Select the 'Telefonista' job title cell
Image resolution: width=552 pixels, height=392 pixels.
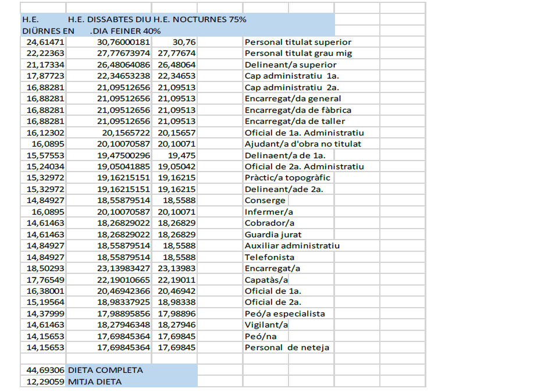269,257
